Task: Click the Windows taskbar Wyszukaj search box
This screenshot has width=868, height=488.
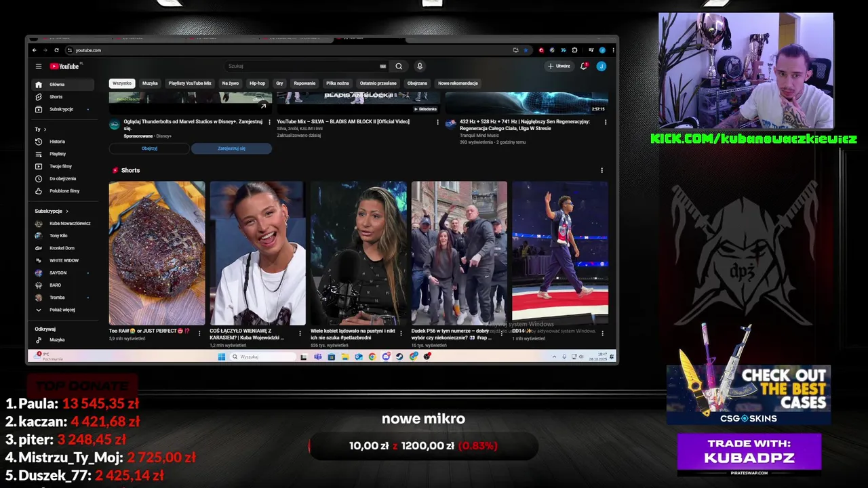Action: click(x=263, y=357)
